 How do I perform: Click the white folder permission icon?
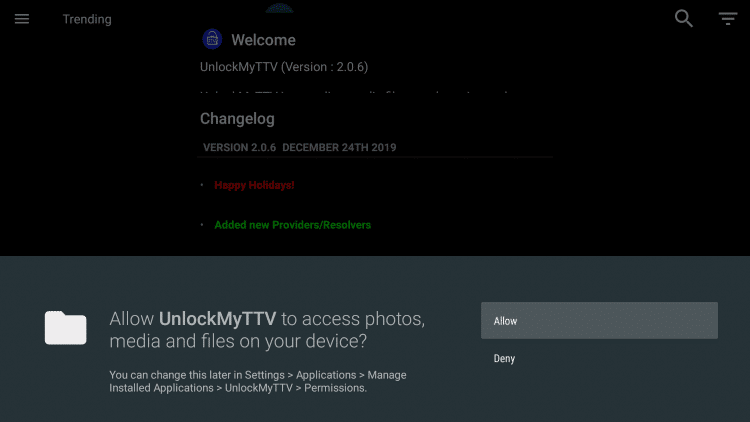coord(66,328)
